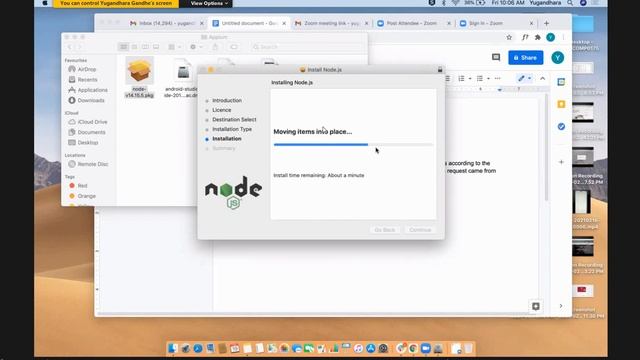Click Continue in Node.js installer
The height and width of the screenshot is (360, 640).
click(420, 230)
